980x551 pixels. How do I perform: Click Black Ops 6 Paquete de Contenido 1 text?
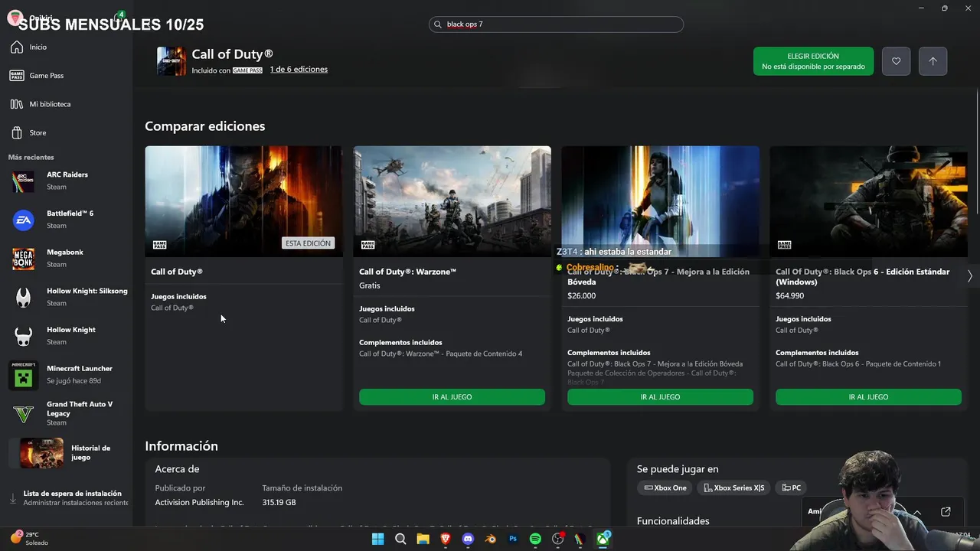coord(858,364)
